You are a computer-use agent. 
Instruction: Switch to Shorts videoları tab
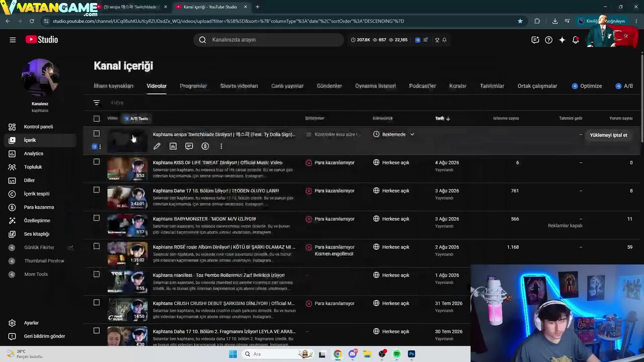click(239, 86)
